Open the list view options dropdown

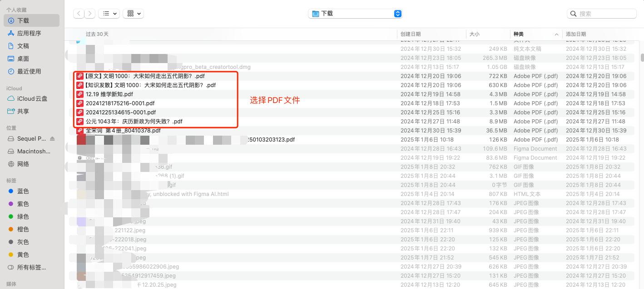109,14
